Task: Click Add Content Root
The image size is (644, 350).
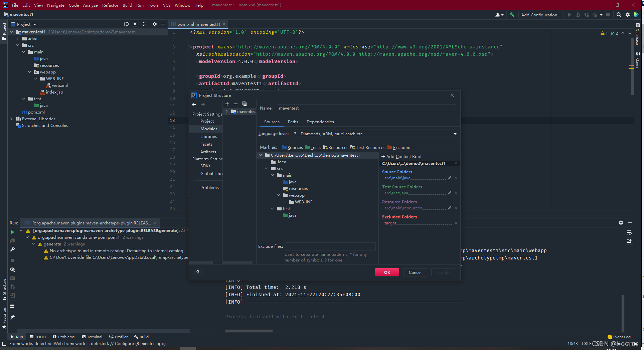Action: pyautogui.click(x=401, y=156)
